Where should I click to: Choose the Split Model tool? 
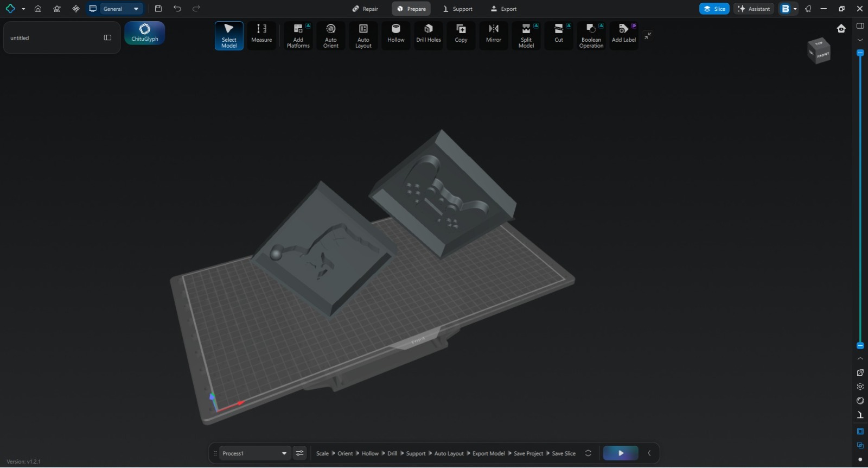pyautogui.click(x=526, y=36)
